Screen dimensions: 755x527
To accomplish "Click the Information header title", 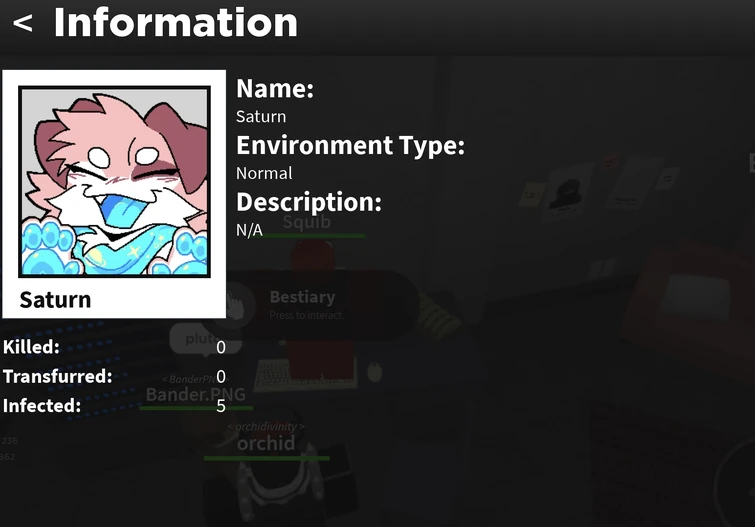I will coord(176,23).
